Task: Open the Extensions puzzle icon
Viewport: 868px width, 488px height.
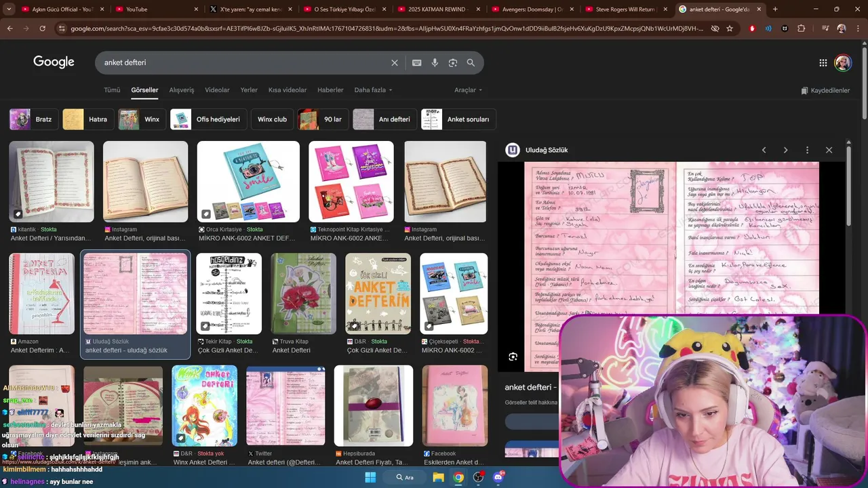Action: pos(802,28)
